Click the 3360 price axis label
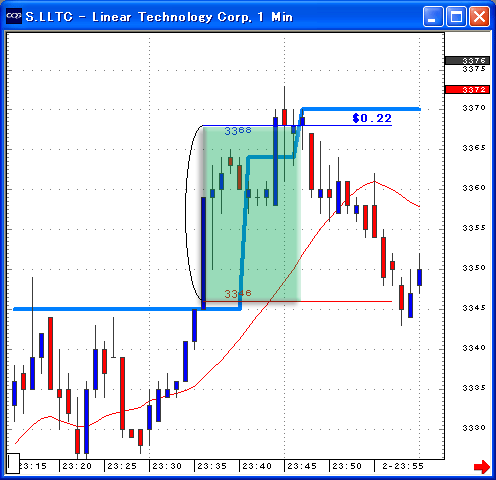The width and height of the screenshot is (496, 480). coord(474,188)
